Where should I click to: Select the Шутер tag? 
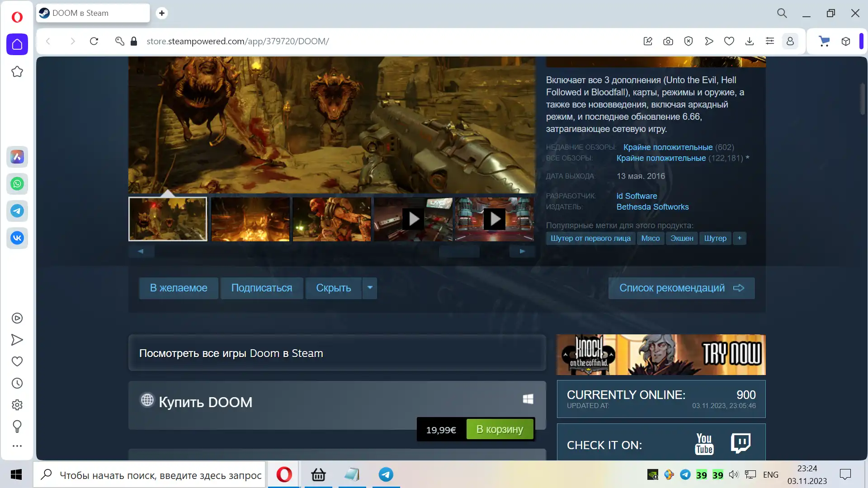pyautogui.click(x=715, y=238)
